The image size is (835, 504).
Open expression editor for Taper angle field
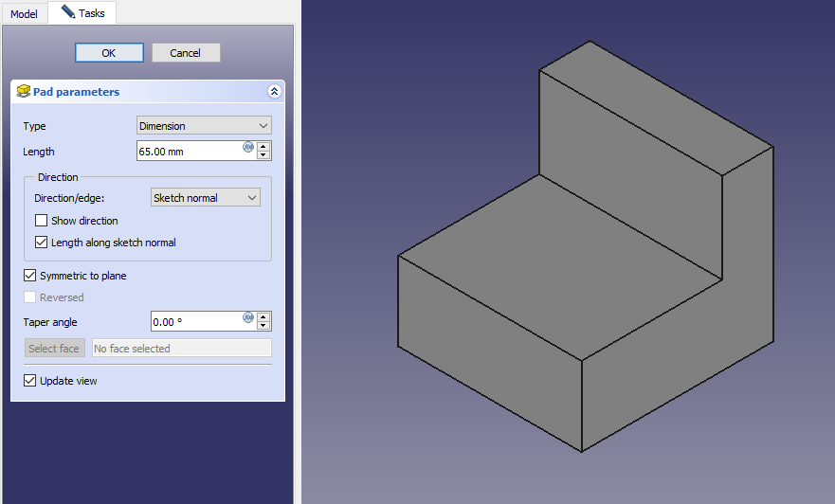pos(248,317)
